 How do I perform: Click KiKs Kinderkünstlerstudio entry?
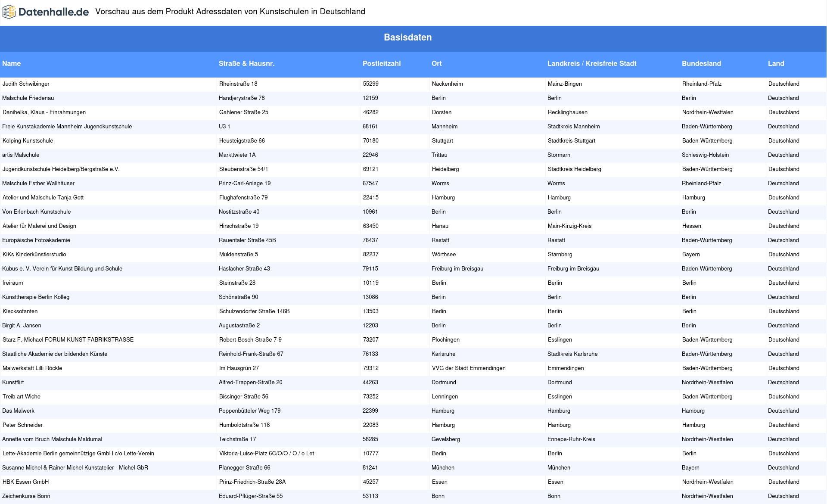pyautogui.click(x=34, y=255)
